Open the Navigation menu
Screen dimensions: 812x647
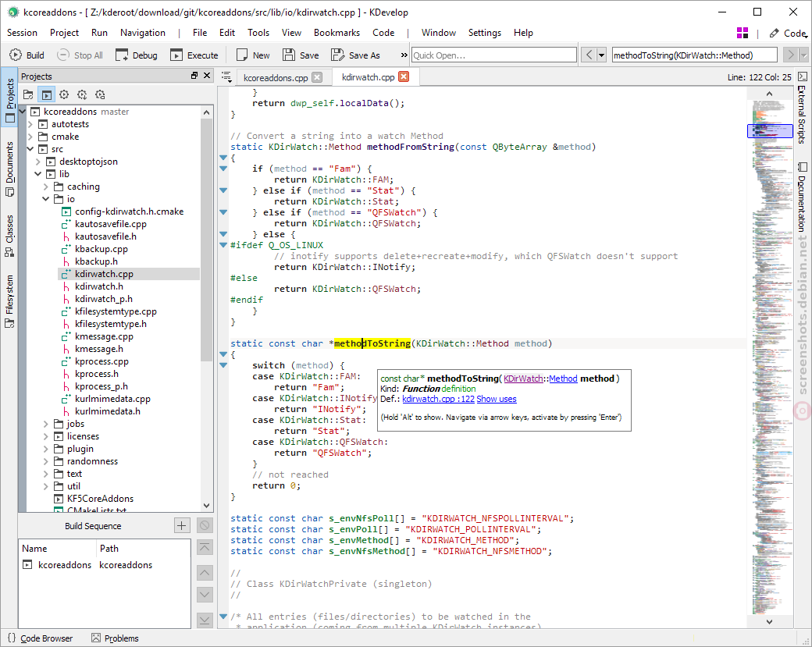coord(142,33)
